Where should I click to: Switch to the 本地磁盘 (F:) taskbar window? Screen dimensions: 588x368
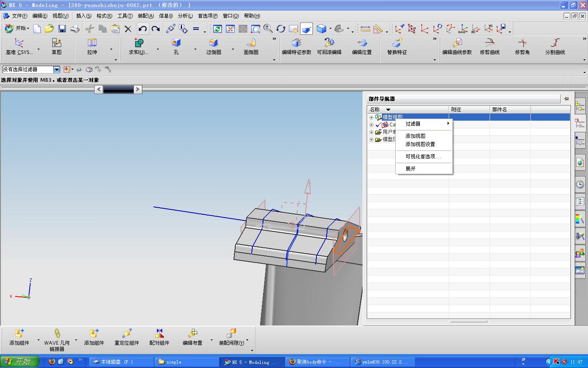[122, 362]
